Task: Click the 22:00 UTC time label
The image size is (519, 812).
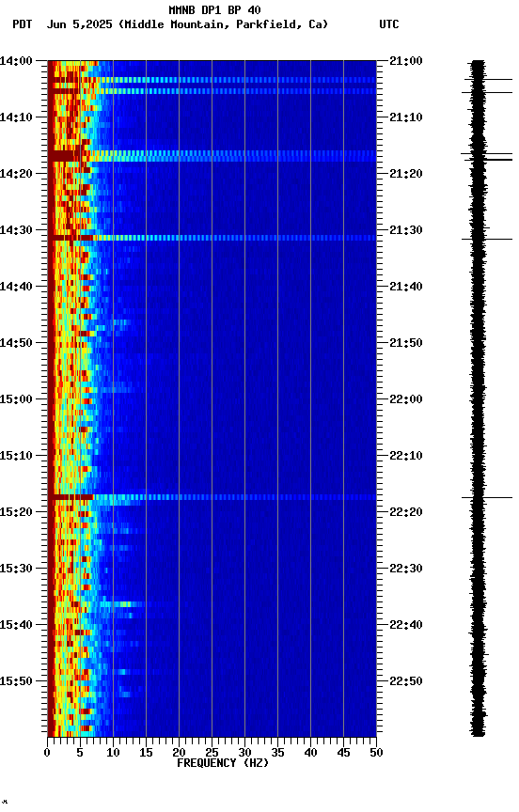Action: (x=406, y=399)
